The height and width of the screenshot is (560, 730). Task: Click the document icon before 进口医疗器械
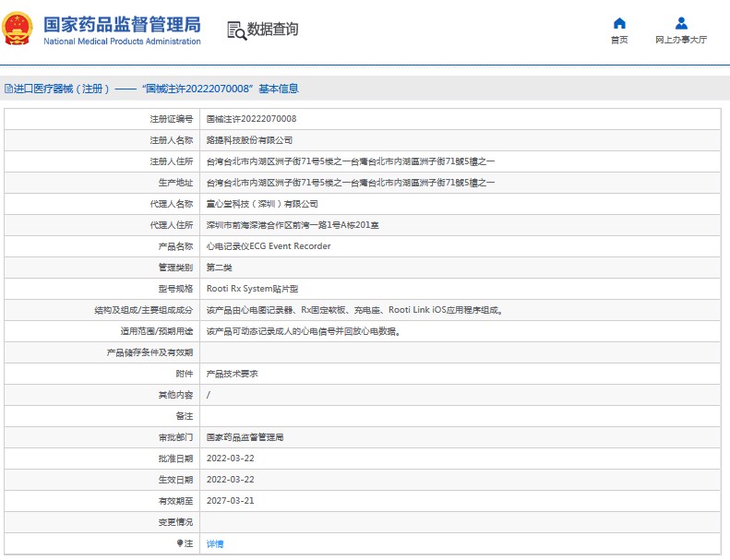(8, 89)
